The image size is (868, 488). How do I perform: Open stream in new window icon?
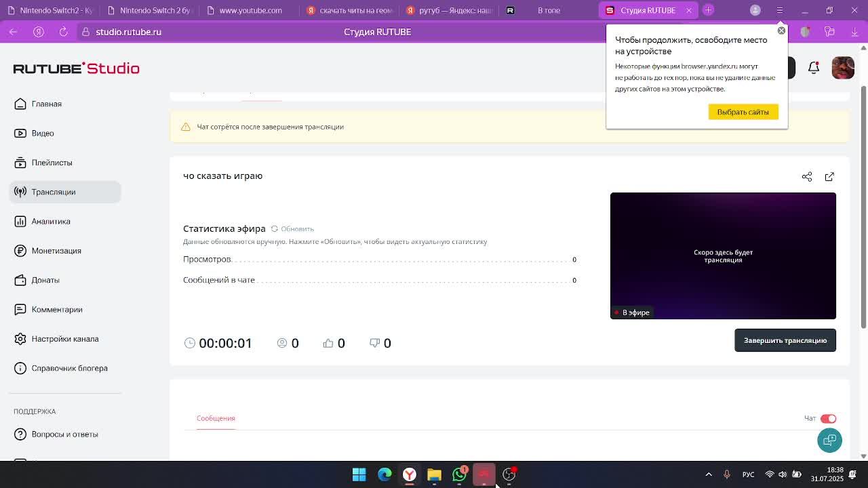pyautogui.click(x=829, y=176)
